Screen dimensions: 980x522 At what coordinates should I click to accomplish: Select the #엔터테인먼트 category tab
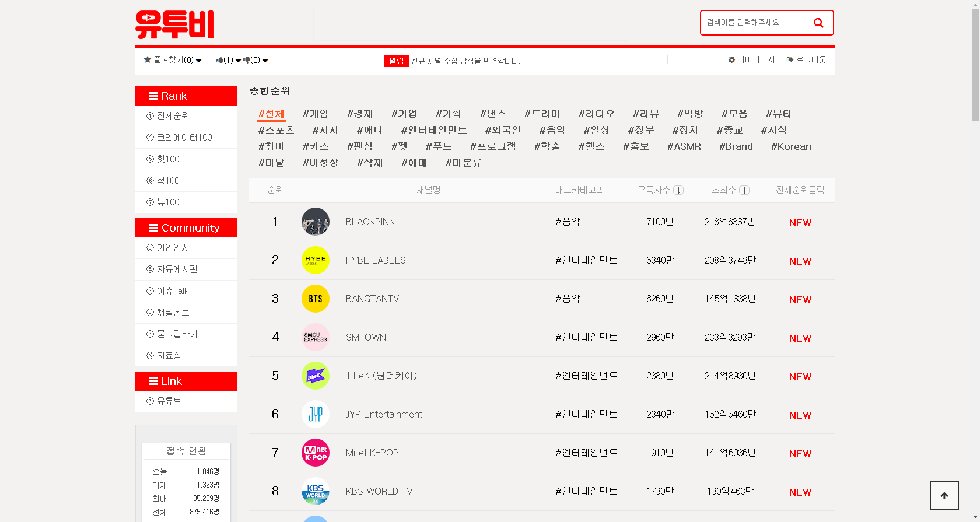coord(434,130)
